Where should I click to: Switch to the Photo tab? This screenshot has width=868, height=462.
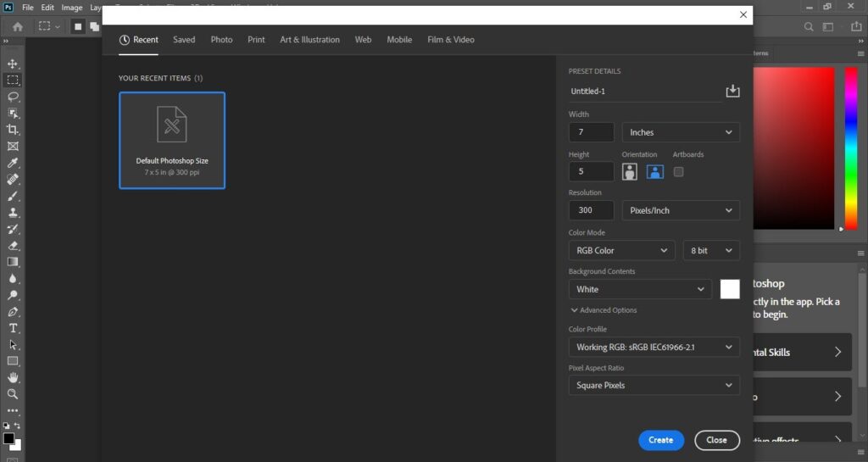(221, 40)
